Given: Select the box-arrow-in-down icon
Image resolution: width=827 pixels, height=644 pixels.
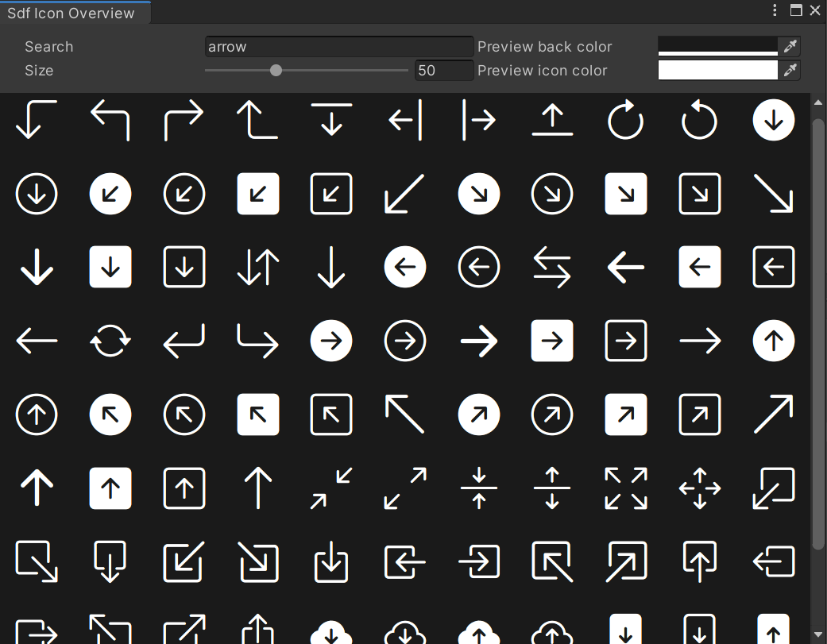Looking at the screenshot, I should coord(331,561).
